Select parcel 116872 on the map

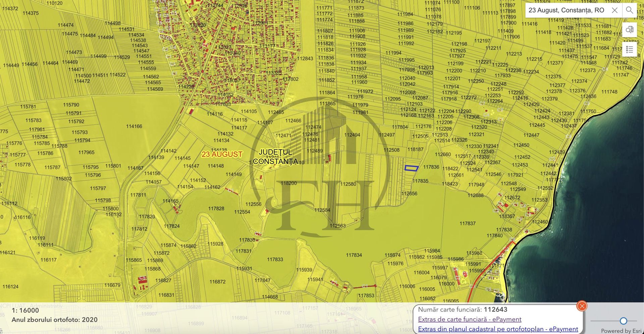[x=217, y=282]
